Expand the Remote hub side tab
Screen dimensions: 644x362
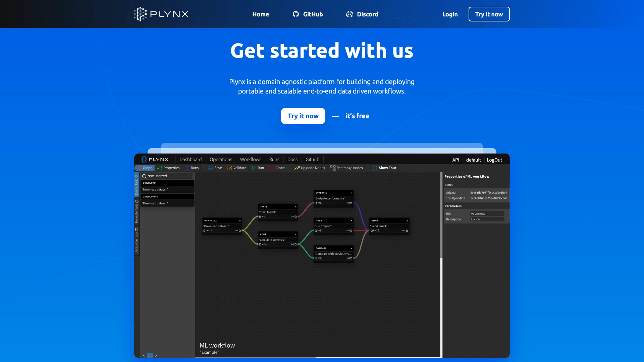click(137, 212)
